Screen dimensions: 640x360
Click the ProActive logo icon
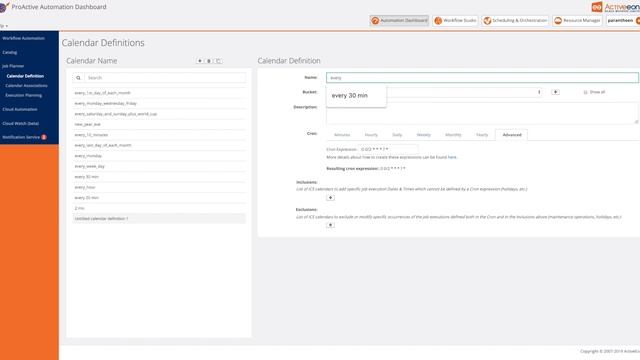pos(4,7)
